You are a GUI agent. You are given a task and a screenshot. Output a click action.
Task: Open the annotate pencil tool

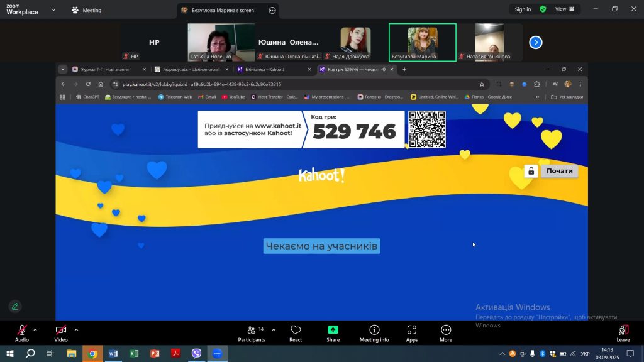click(15, 307)
